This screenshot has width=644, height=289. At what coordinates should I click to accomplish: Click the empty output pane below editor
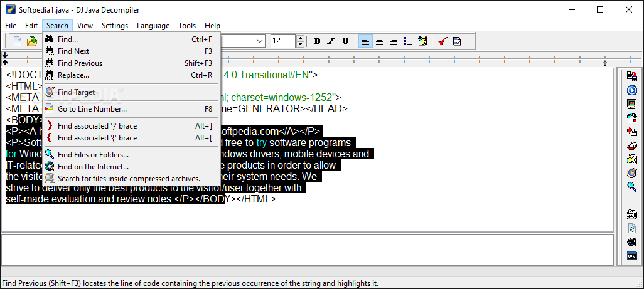coord(308,250)
